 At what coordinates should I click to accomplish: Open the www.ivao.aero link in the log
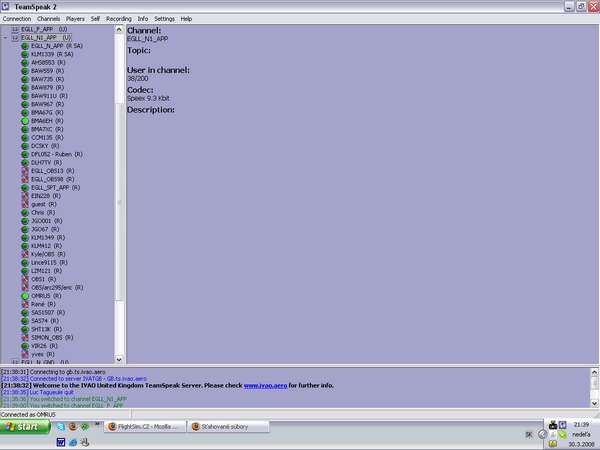coord(265,386)
